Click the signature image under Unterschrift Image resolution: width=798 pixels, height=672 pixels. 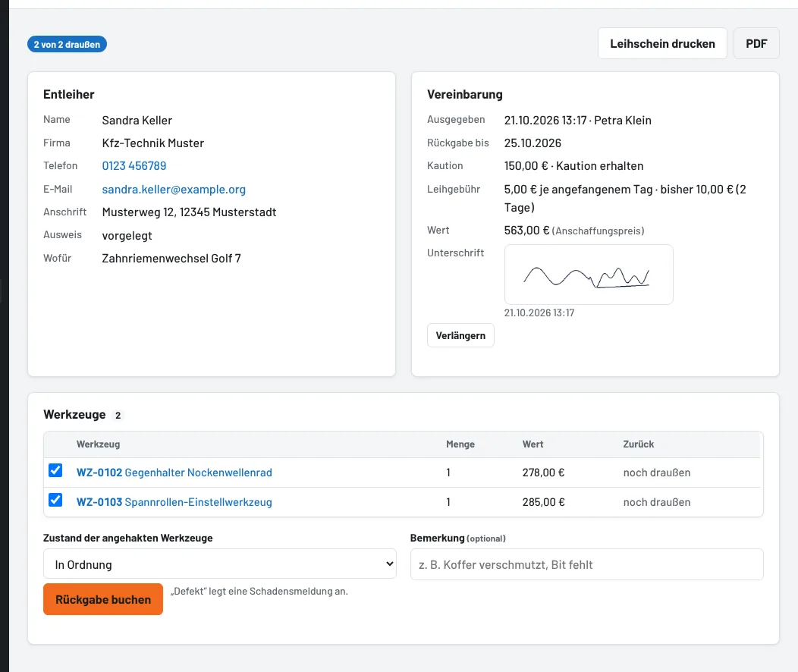tap(589, 275)
